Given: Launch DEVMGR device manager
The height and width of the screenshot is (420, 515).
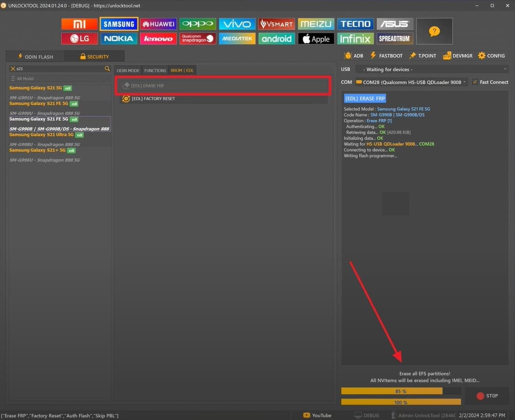Looking at the screenshot, I should pos(458,56).
